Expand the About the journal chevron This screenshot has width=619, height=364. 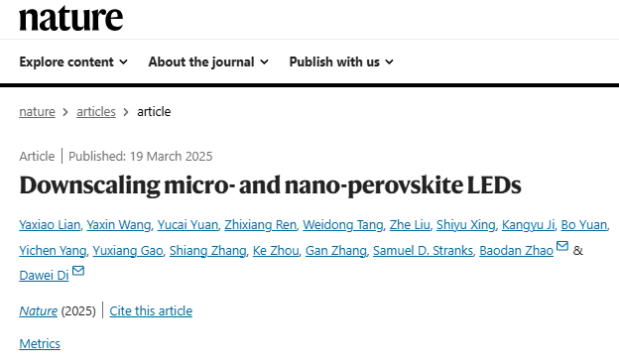(x=265, y=61)
